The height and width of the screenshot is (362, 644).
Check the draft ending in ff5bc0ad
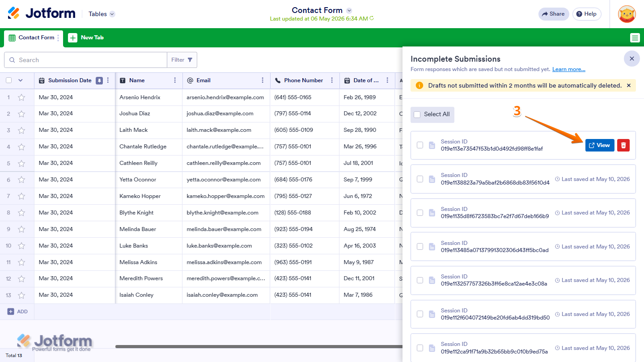(x=420, y=246)
